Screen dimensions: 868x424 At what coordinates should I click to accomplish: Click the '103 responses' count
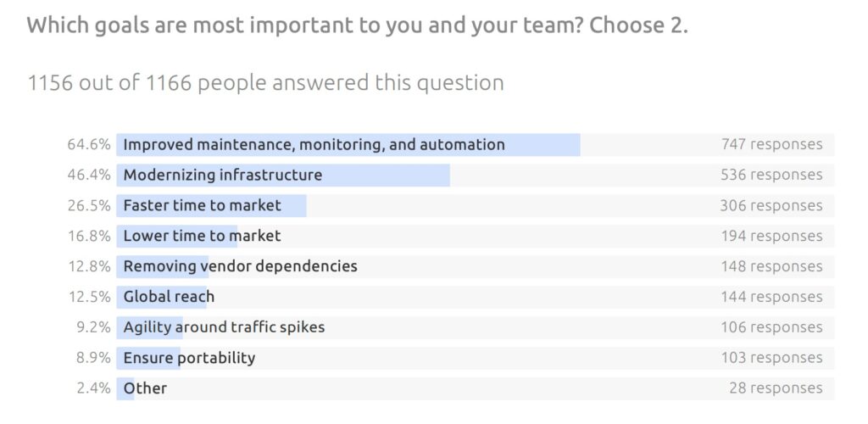coord(771,358)
